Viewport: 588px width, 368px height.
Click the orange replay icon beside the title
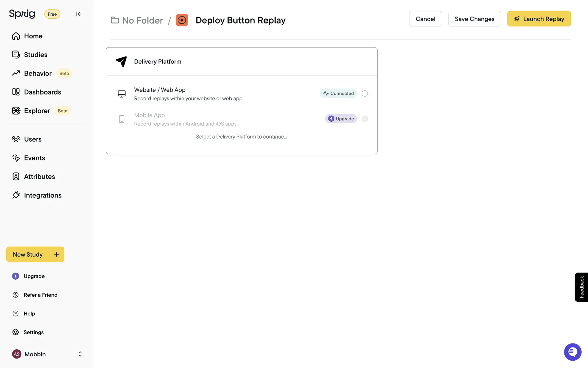(182, 20)
